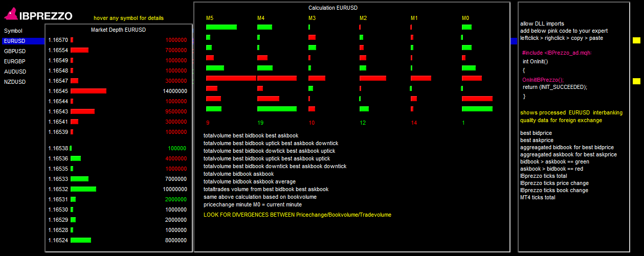Click the lower yellow square beside OnInitIBPrezzo
The height and width of the screenshot is (256, 644).
coord(636,81)
